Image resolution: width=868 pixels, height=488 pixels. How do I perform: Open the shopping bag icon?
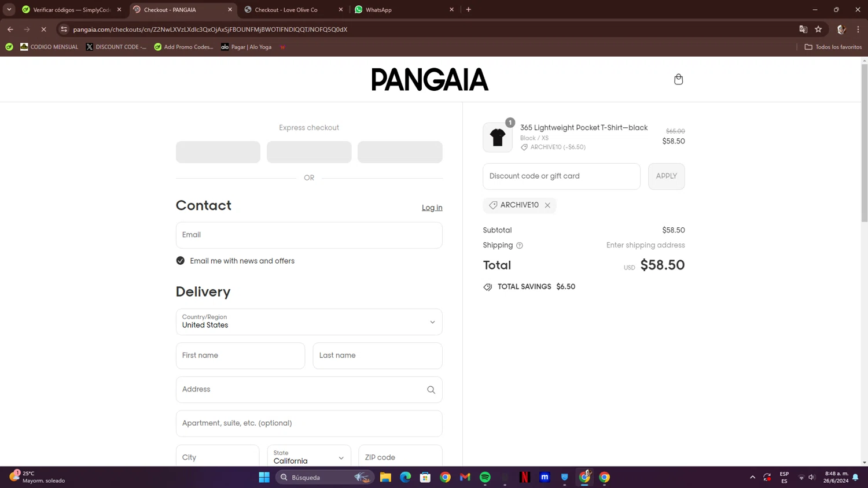click(x=678, y=79)
